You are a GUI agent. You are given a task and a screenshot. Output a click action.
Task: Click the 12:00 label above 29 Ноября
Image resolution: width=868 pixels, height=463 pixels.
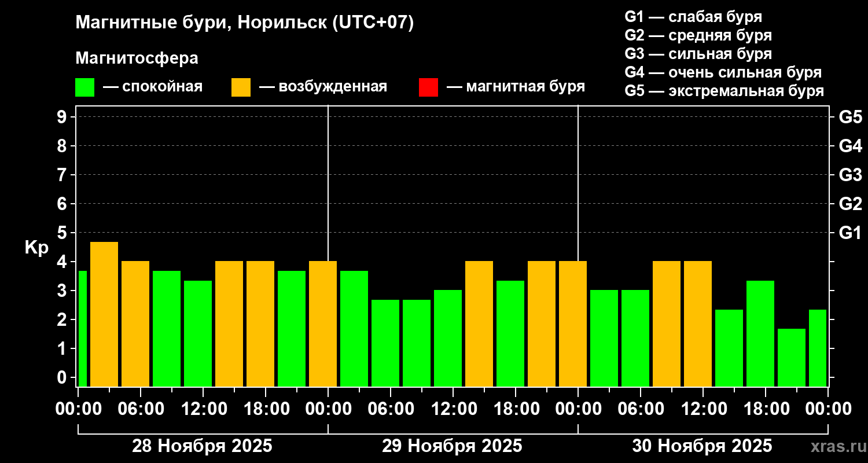(453, 409)
